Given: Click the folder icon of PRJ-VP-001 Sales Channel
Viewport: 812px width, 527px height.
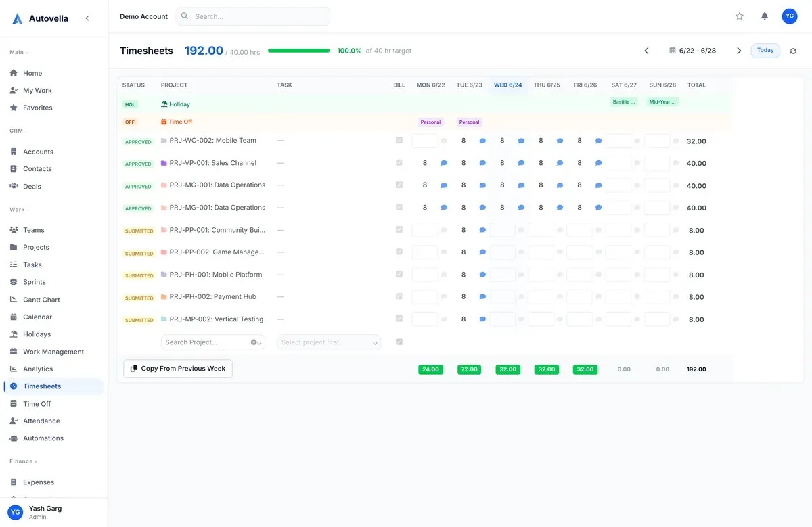Looking at the screenshot, I should [x=164, y=163].
